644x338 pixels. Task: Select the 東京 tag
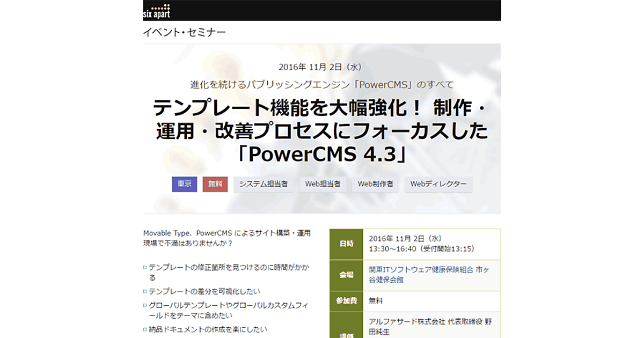(x=185, y=184)
